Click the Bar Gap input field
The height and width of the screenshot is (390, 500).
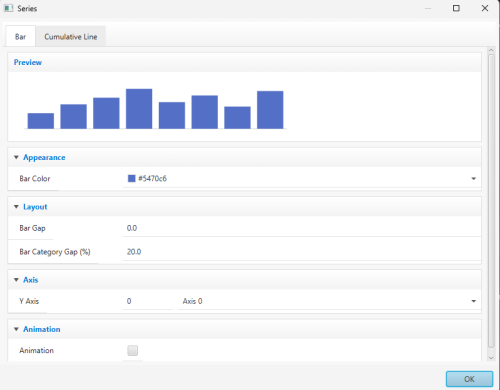tap(302, 228)
